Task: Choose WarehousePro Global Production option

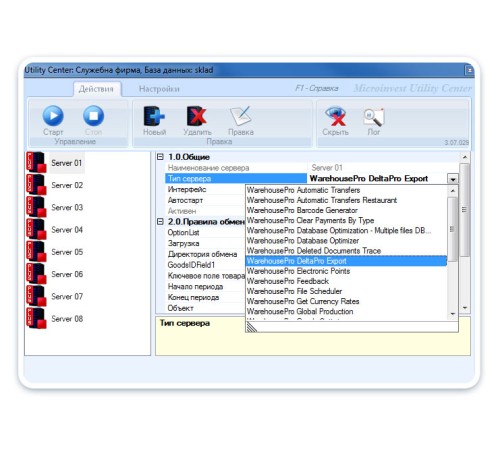Action: tap(346, 311)
